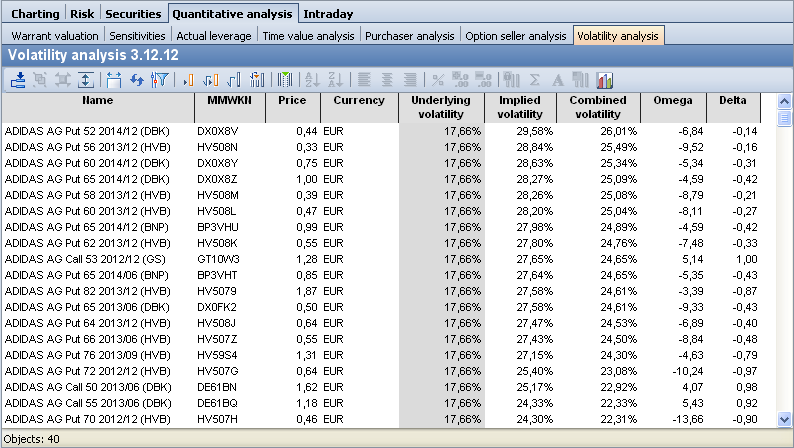Open the Intraday tab

click(x=327, y=14)
